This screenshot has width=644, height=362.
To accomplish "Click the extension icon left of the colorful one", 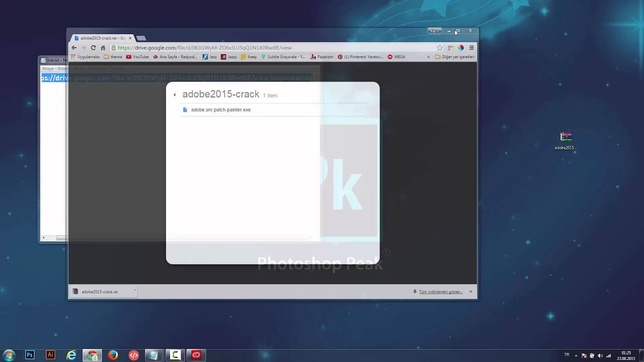I will pyautogui.click(x=450, y=48).
